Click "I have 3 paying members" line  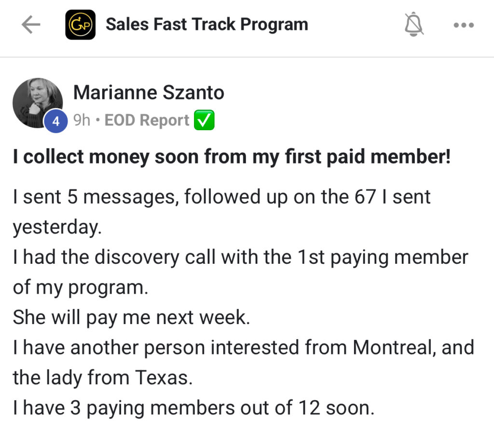(193, 408)
